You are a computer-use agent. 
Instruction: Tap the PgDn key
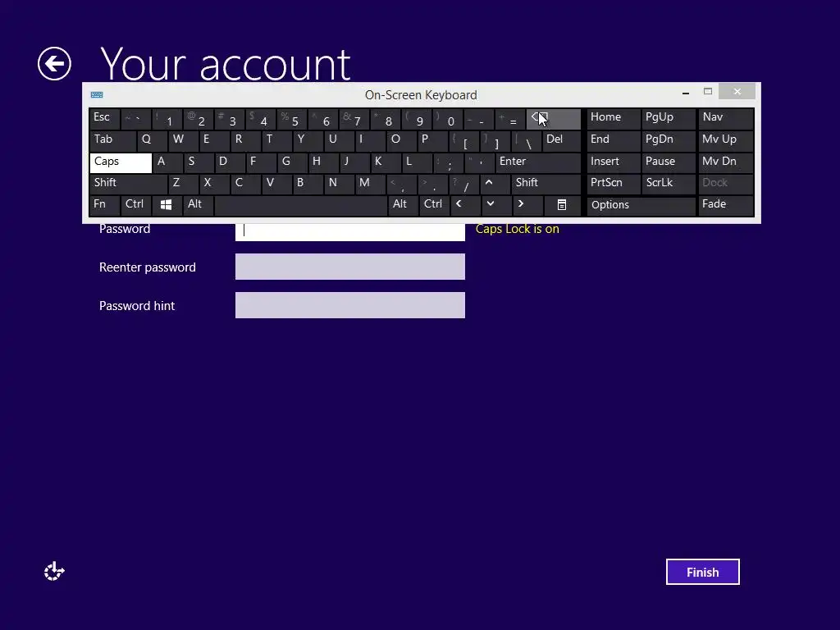click(668, 141)
